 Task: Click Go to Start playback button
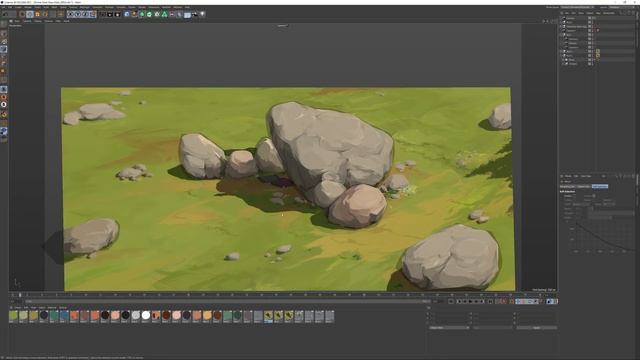pos(459,301)
